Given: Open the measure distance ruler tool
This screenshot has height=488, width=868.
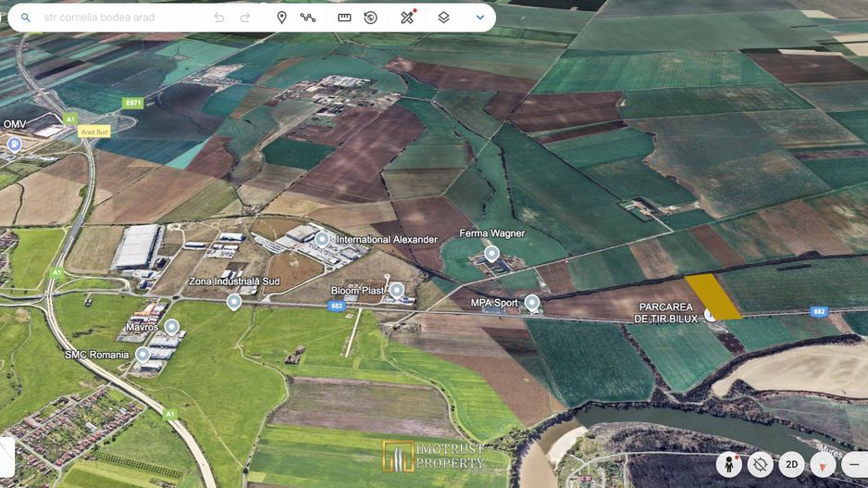Looking at the screenshot, I should [x=344, y=18].
